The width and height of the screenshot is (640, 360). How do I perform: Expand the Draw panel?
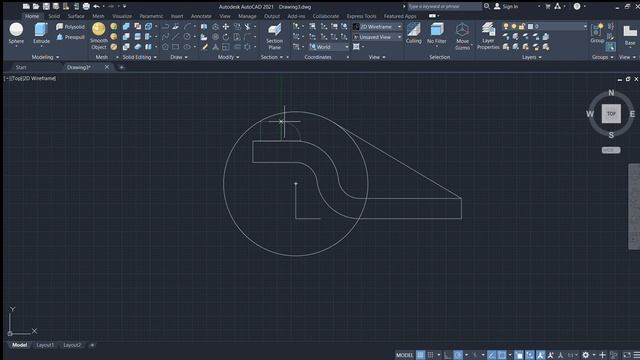[x=179, y=57]
